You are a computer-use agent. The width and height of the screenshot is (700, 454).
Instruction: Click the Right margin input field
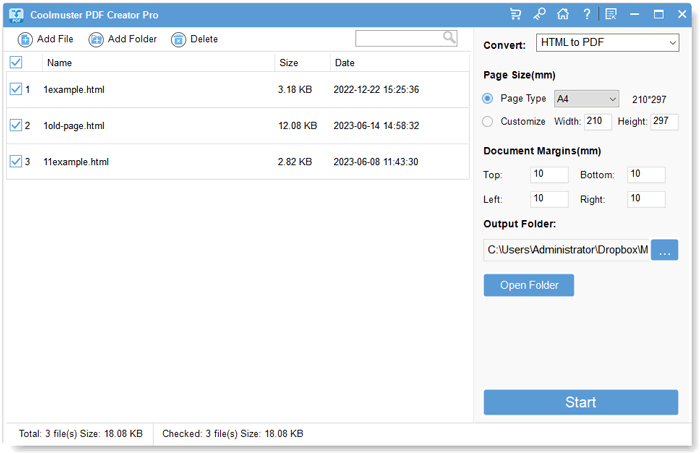tap(646, 199)
